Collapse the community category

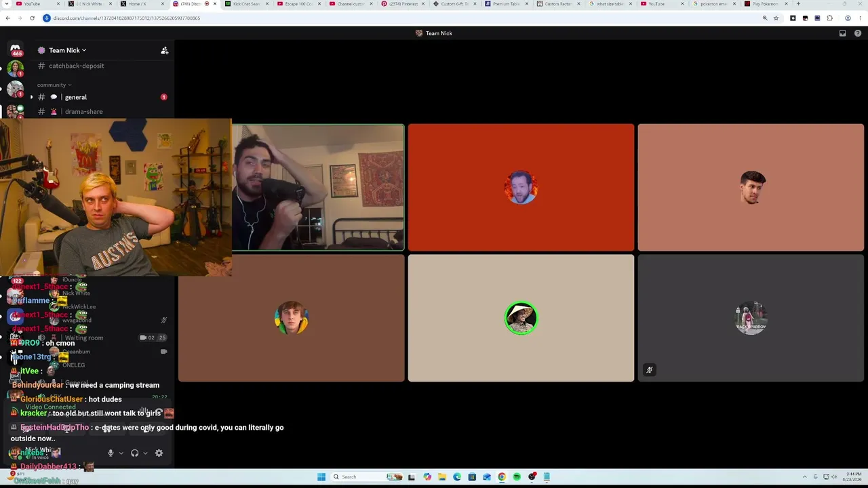pyautogui.click(x=54, y=85)
